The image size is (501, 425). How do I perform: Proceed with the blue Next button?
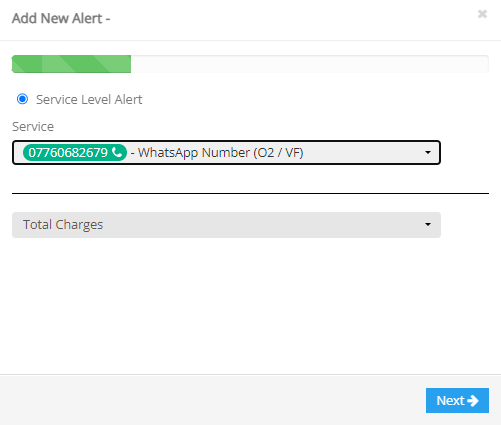tap(457, 400)
